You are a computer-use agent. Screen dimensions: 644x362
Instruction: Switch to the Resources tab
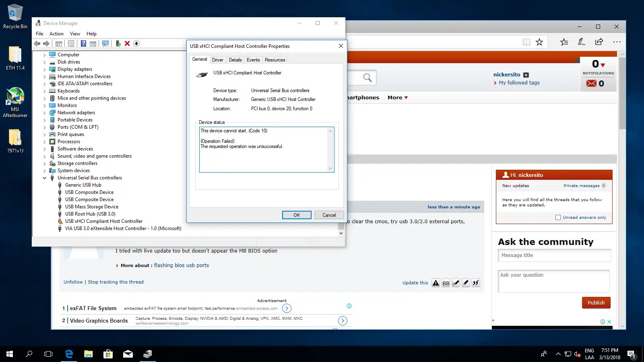[x=275, y=60]
